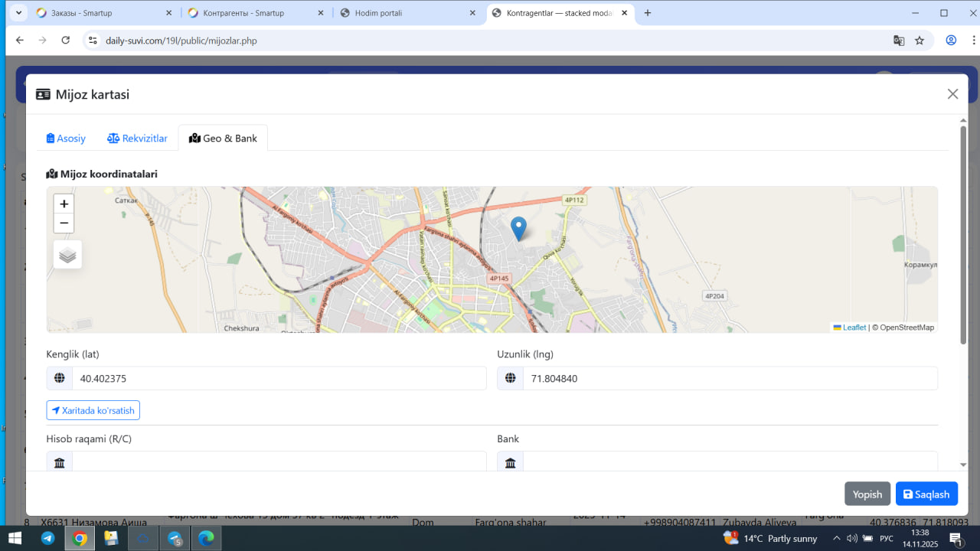Show hidden system tray icons
This screenshot has width=980, height=551.
[837, 538]
